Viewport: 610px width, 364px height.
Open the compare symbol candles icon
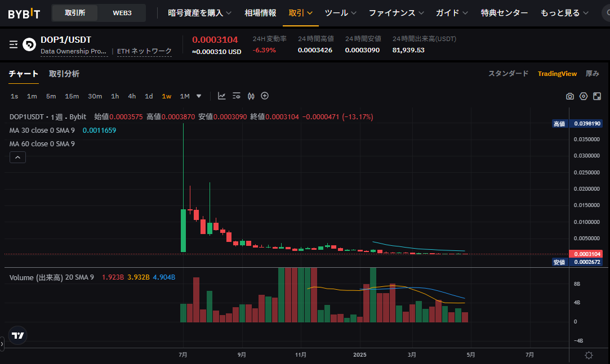coord(251,96)
